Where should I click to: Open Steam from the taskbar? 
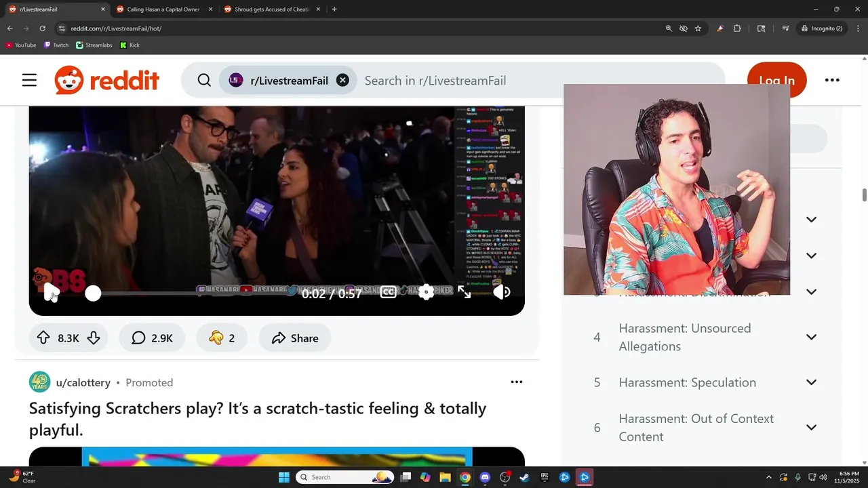[x=524, y=477]
